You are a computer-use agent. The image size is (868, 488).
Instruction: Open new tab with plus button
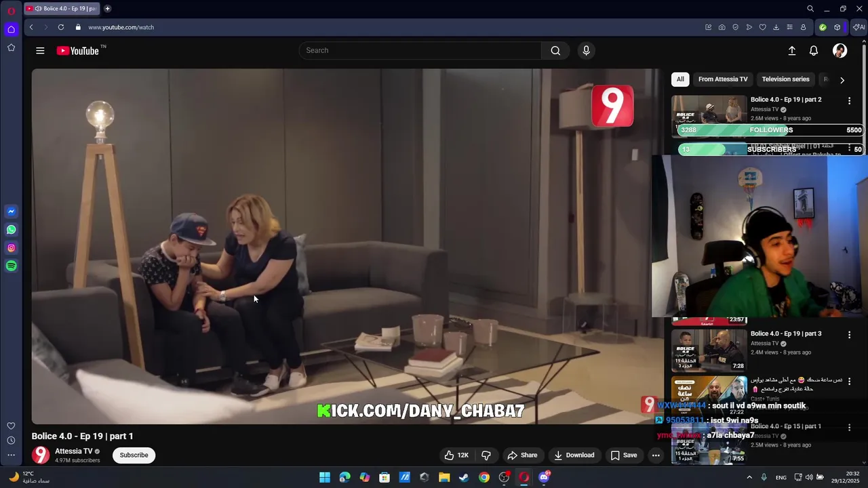[107, 9]
